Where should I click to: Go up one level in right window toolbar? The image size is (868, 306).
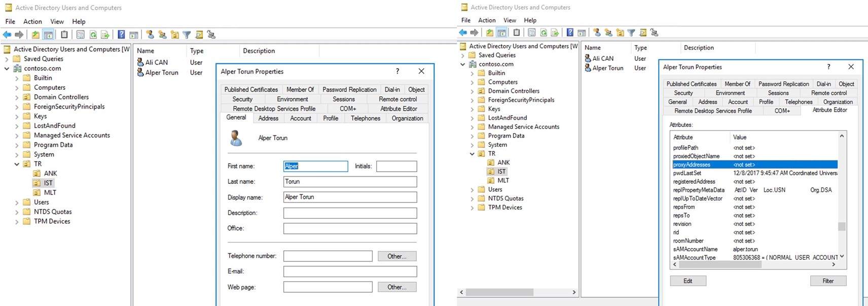pyautogui.click(x=489, y=32)
